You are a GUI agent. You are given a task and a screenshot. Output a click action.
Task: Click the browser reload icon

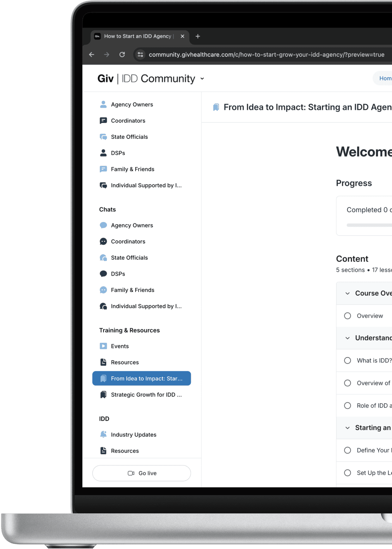tap(122, 54)
